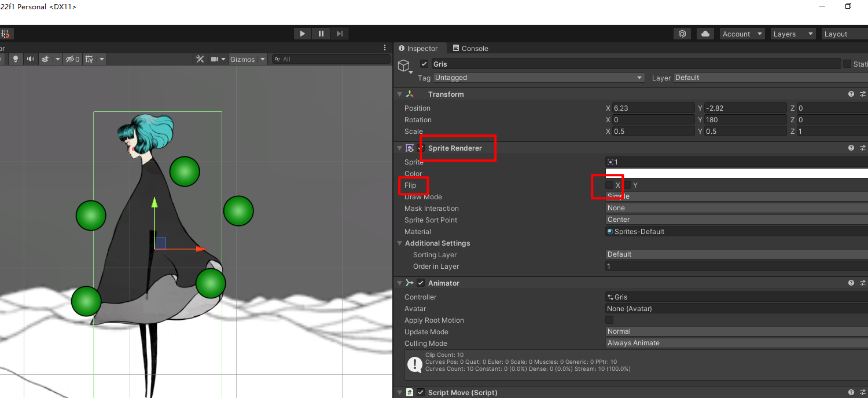The height and width of the screenshot is (398, 868).
Task: Switch to the Console tab
Action: pyautogui.click(x=470, y=48)
